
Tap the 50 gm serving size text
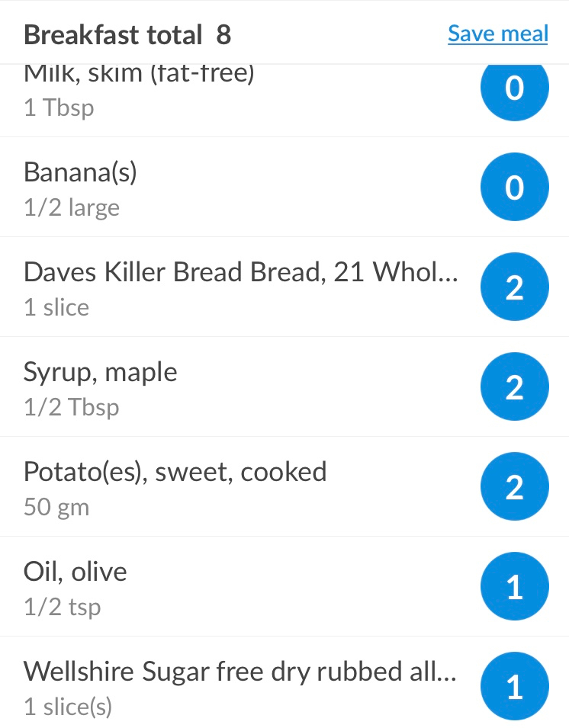pyautogui.click(x=56, y=506)
